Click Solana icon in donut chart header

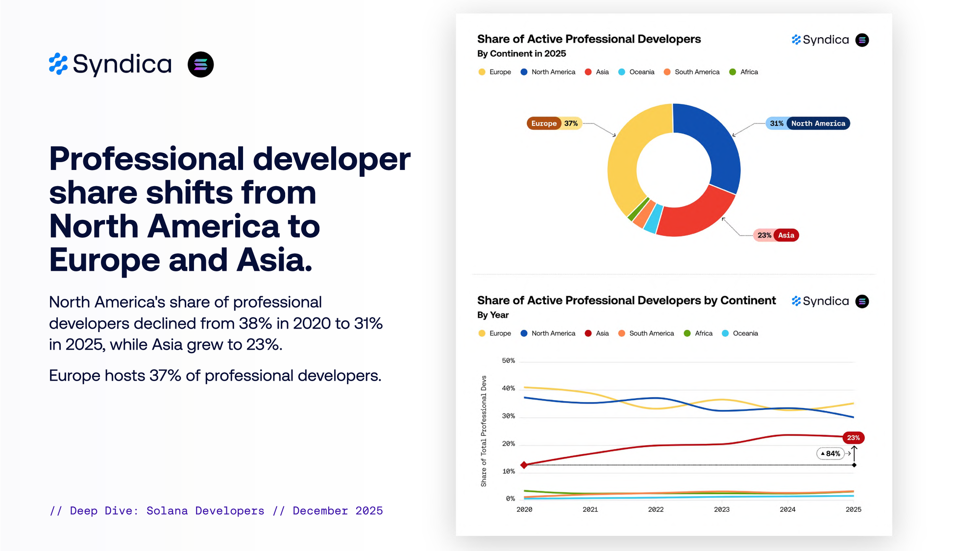click(x=862, y=40)
